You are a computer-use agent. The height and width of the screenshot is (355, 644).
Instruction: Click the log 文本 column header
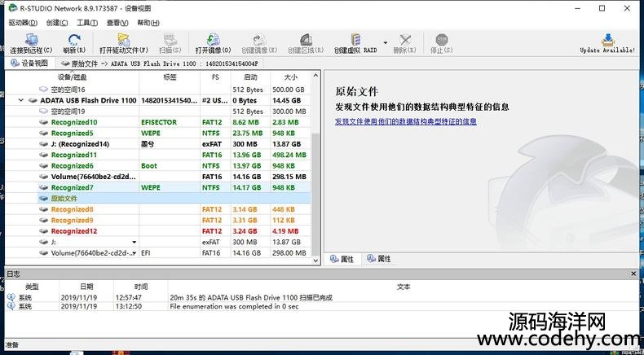[x=404, y=287]
